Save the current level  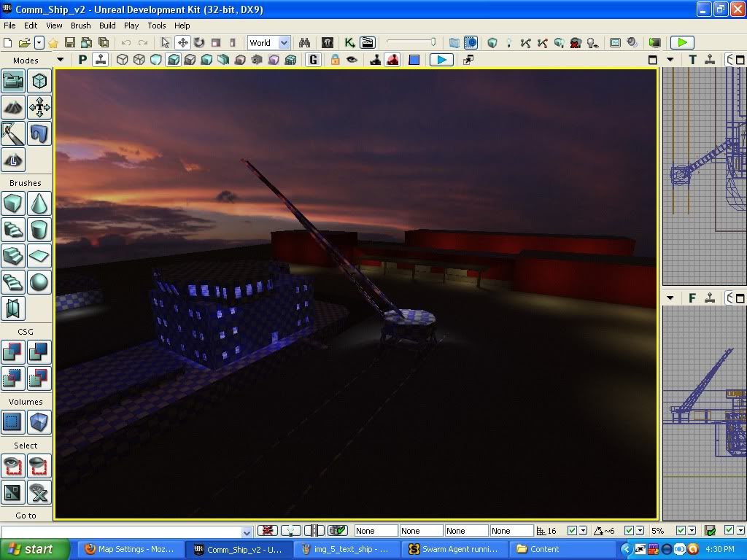click(x=69, y=43)
